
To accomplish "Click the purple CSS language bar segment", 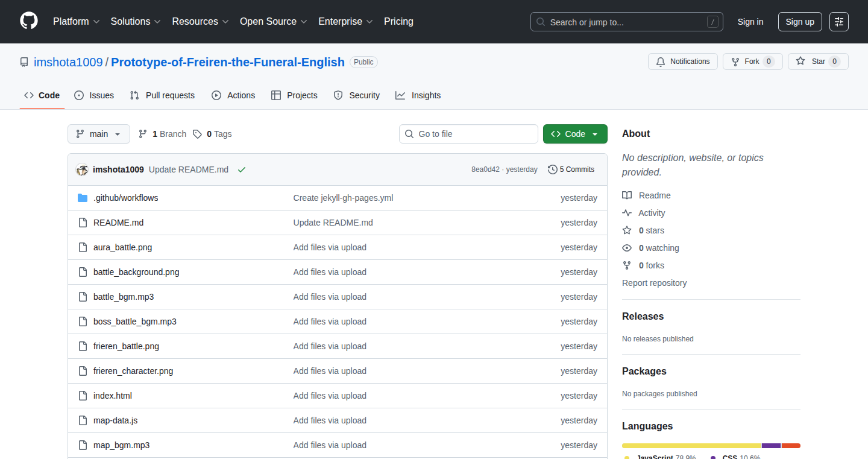I will (772, 446).
